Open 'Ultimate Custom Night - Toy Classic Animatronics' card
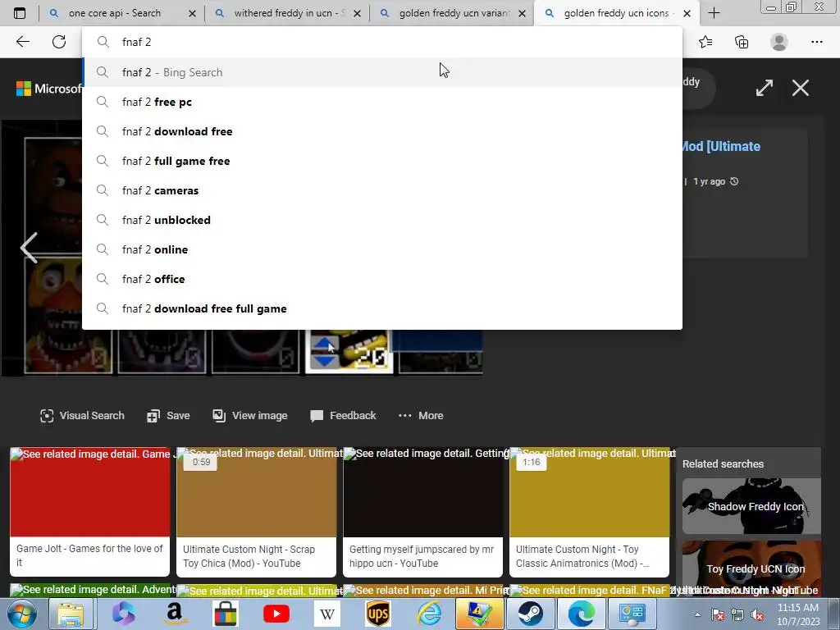This screenshot has height=630, width=840. (589, 512)
